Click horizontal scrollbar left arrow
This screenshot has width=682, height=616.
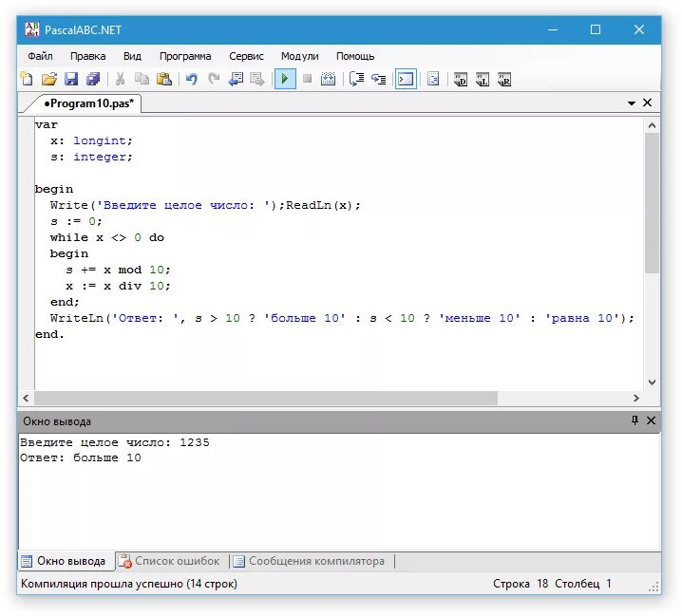[x=26, y=398]
